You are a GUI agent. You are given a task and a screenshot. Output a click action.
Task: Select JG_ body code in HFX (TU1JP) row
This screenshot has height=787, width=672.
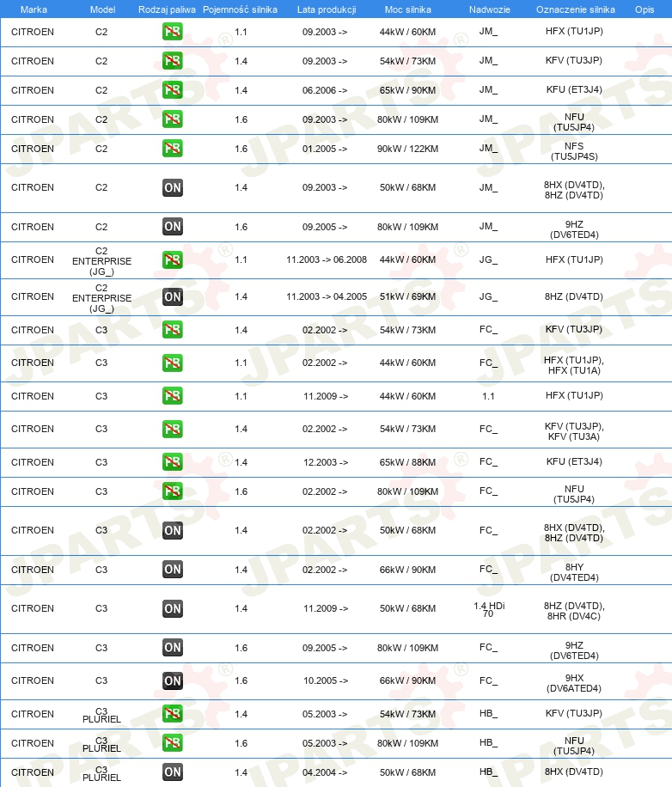pos(488,259)
